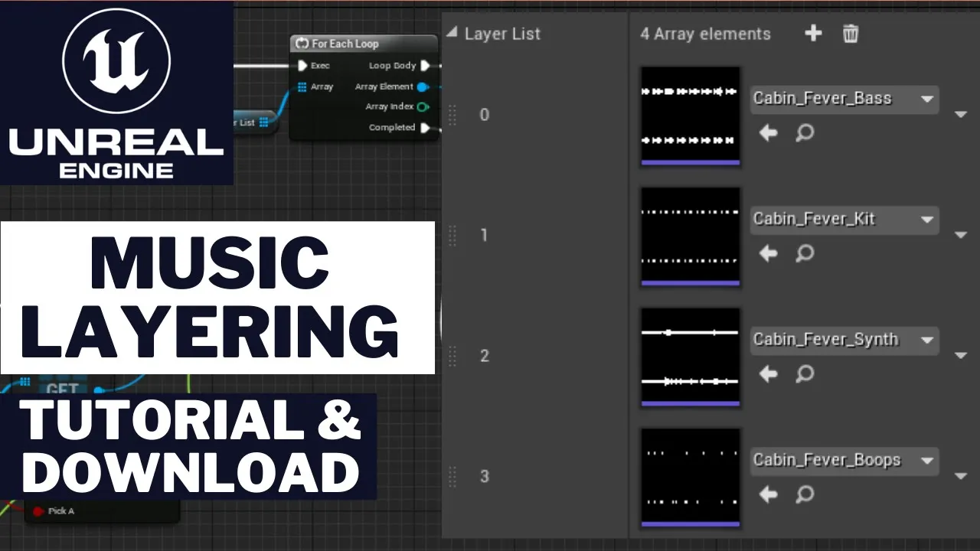Click the For Each Loop Exec input pin
Image resolution: width=980 pixels, height=551 pixels.
pyautogui.click(x=302, y=66)
